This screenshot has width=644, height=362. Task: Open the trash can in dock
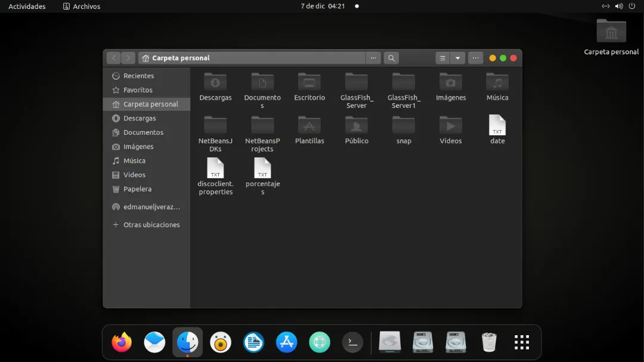(489, 342)
